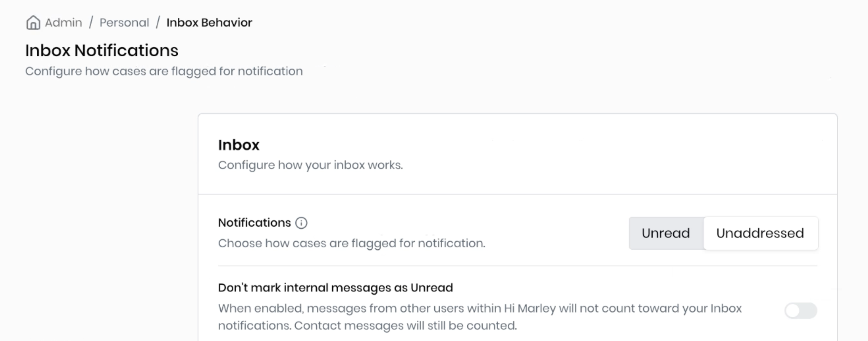Click the Inbox card heading
Viewport: 868px width, 341px height.
tap(239, 145)
